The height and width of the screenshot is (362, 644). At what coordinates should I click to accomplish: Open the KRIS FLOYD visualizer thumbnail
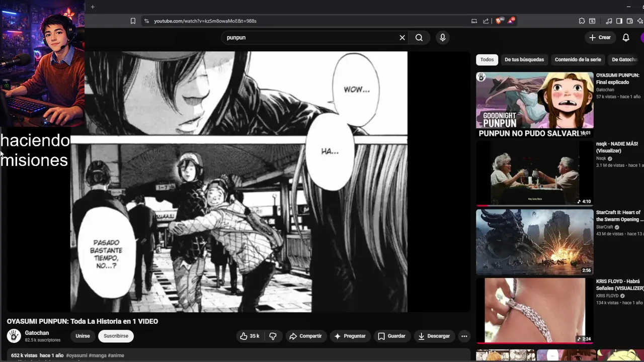coord(535,311)
